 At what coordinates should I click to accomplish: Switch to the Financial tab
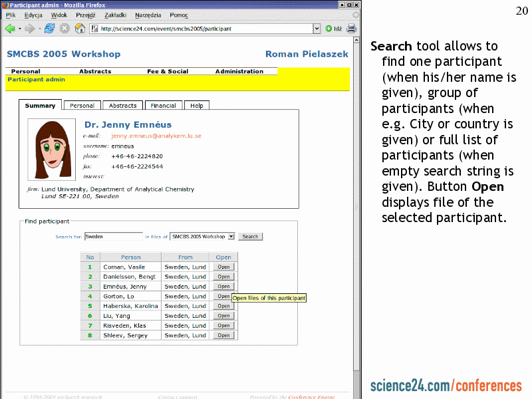(163, 105)
